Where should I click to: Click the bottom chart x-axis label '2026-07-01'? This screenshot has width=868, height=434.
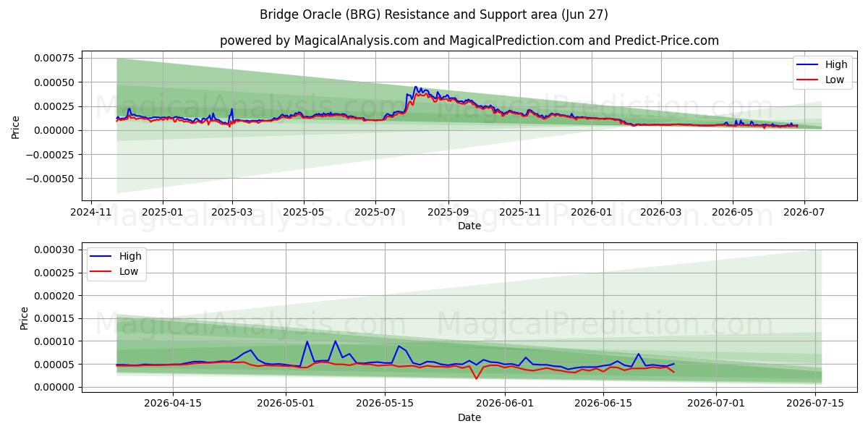(716, 404)
